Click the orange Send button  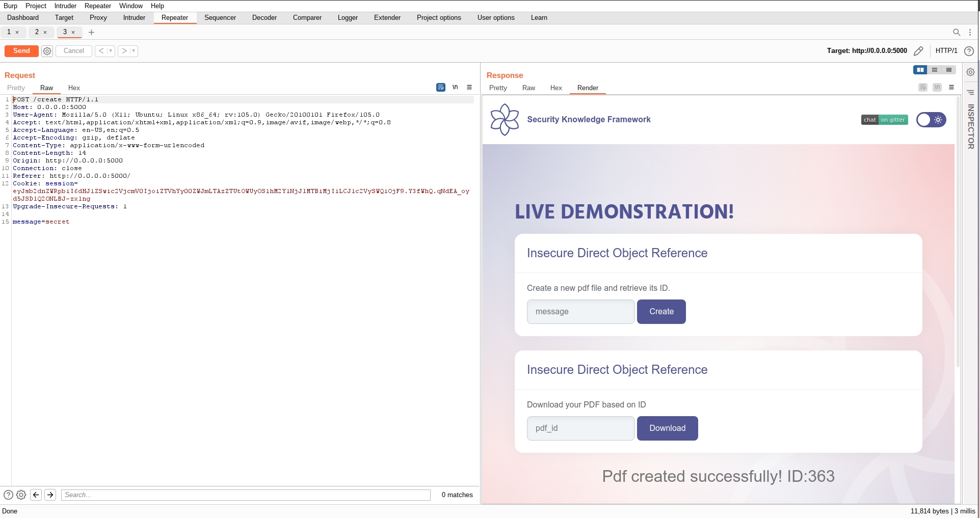click(21, 51)
